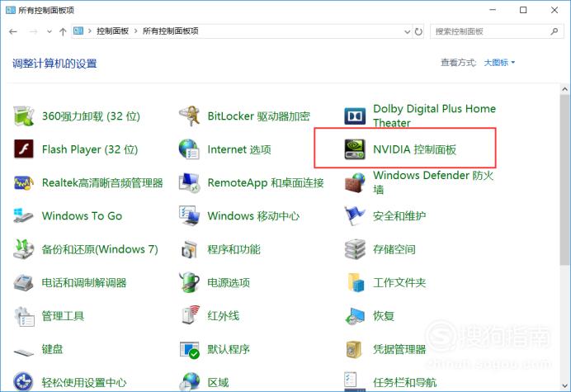Open the 备份和还原(Windows 7) icon
This screenshot has height=392, width=571.
click(24, 249)
